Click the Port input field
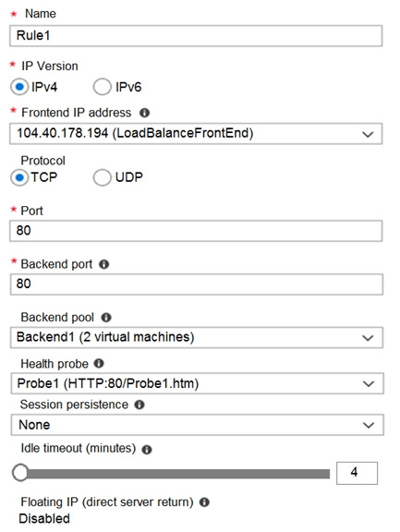400x532 pixels. tap(196, 231)
